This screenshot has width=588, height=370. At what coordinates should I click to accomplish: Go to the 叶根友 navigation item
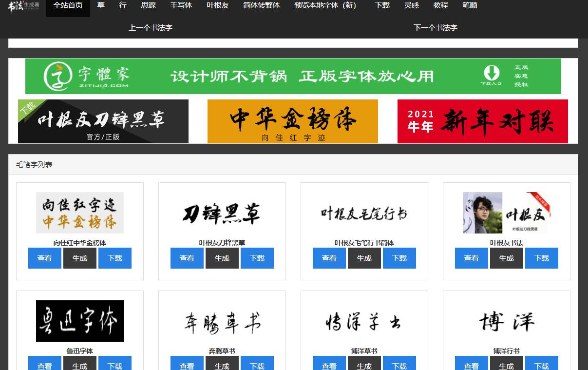(218, 6)
